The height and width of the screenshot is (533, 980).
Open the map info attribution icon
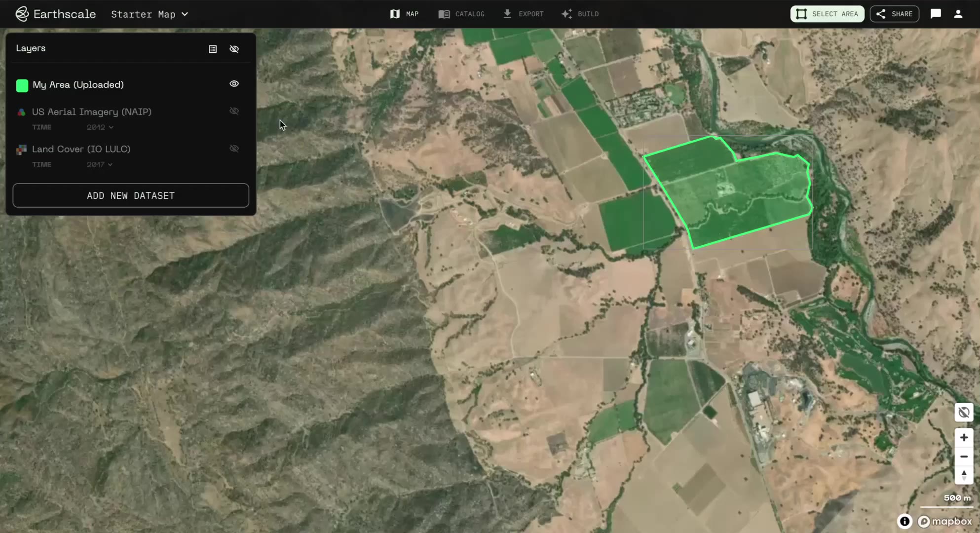click(x=905, y=521)
